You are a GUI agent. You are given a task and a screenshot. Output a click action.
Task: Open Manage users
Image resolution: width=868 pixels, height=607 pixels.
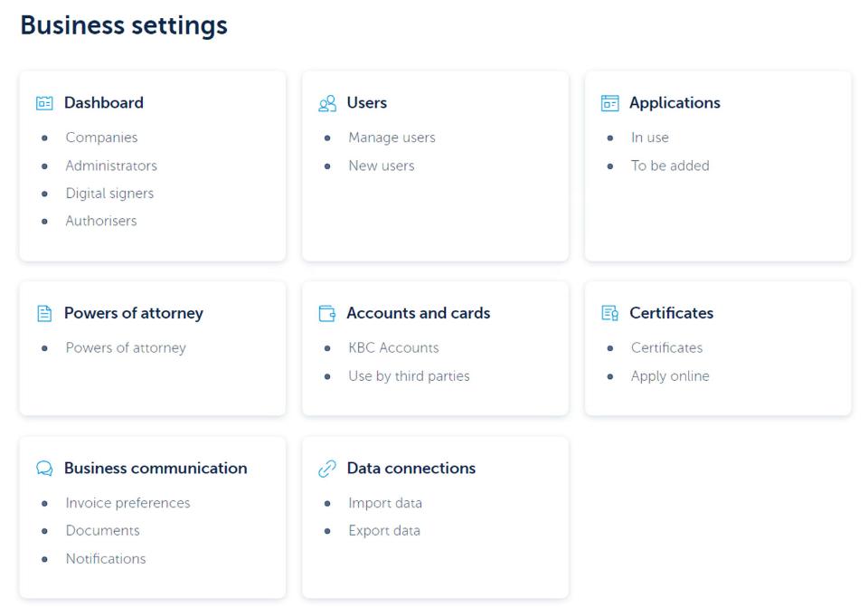(x=392, y=138)
